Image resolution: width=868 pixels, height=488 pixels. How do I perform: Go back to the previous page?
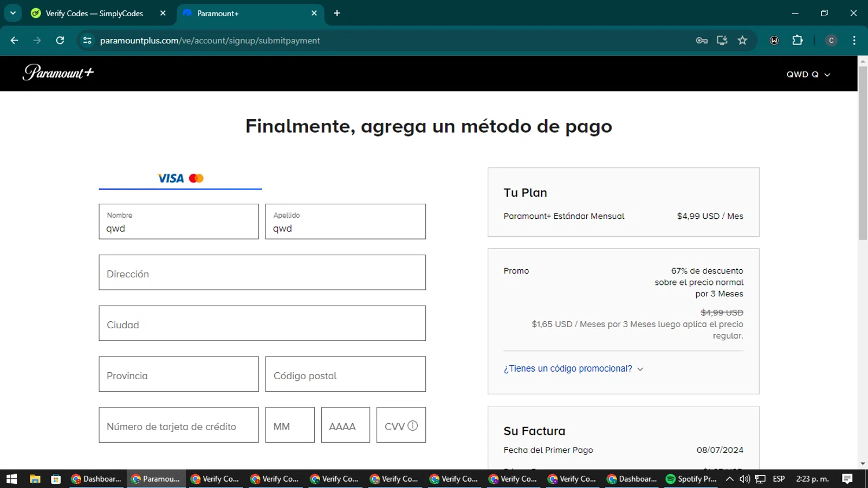click(14, 41)
